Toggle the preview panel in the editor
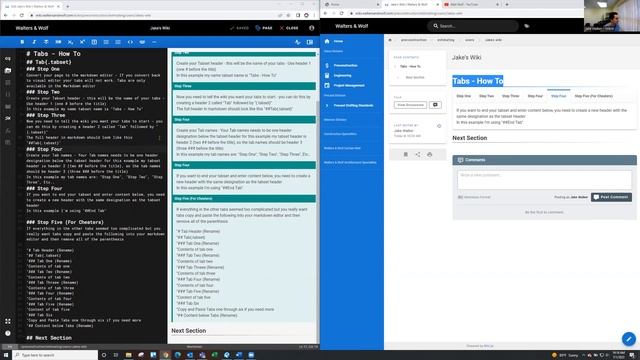This screenshot has width=640, height=360. [x=310, y=42]
